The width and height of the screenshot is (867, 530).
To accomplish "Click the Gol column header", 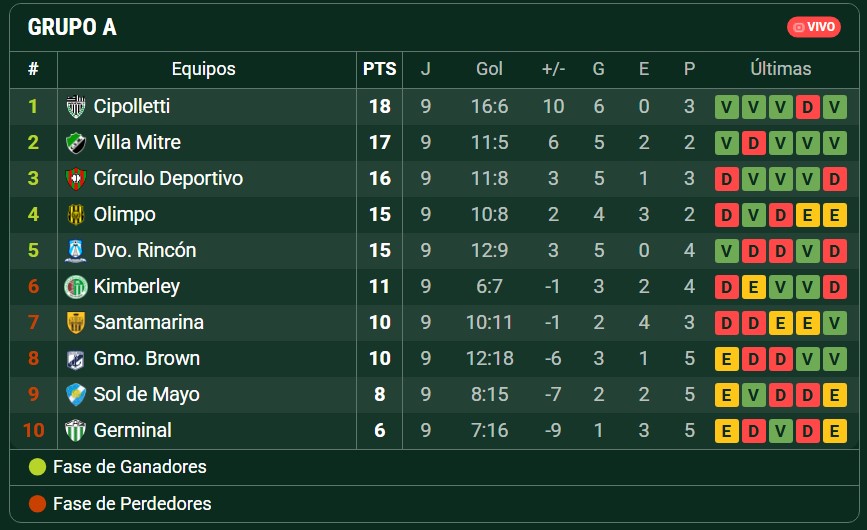I will point(489,69).
